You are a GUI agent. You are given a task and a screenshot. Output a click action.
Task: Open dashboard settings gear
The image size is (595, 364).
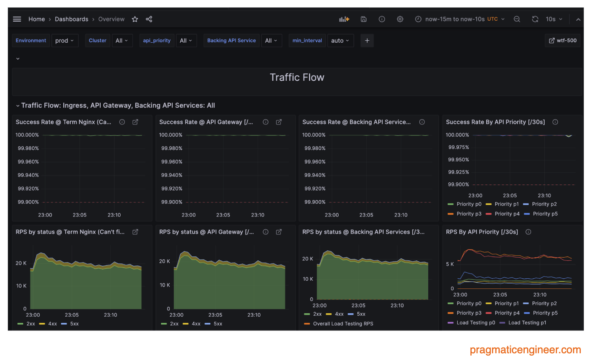(400, 19)
